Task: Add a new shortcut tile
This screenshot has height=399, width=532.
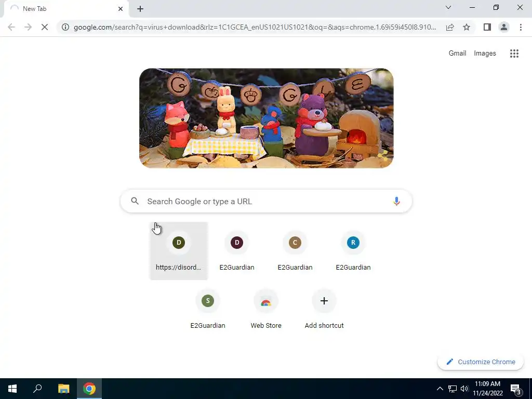Action: coord(324,309)
